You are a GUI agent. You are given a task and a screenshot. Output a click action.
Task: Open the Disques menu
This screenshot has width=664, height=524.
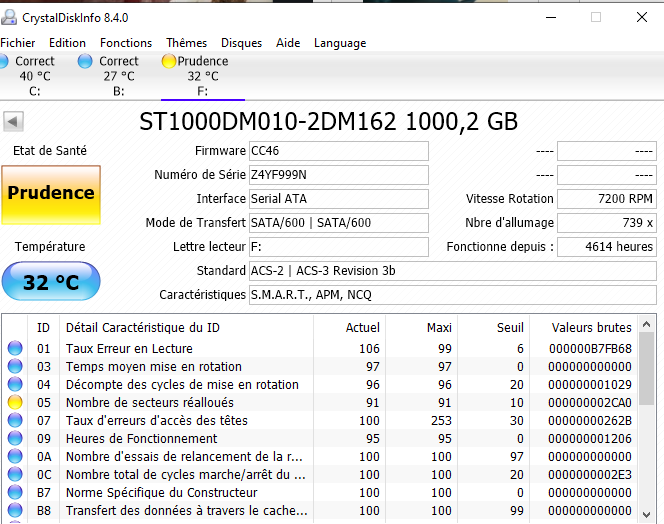pyautogui.click(x=241, y=43)
